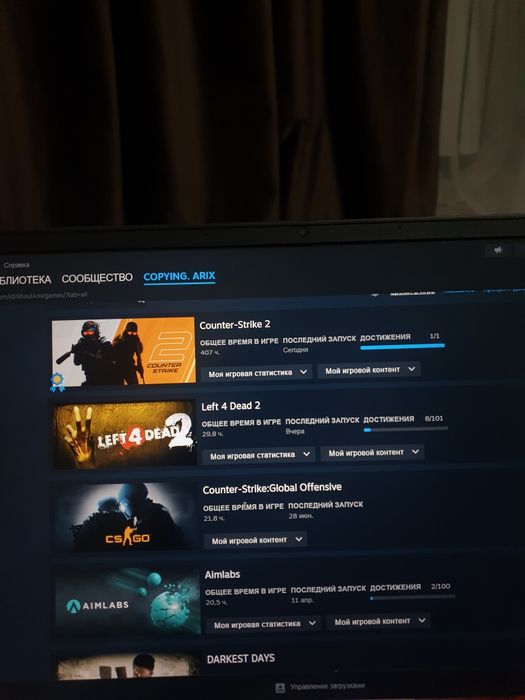This screenshot has width=525, height=700.
Task: Click the profile games URL address
Action: pos(44,295)
